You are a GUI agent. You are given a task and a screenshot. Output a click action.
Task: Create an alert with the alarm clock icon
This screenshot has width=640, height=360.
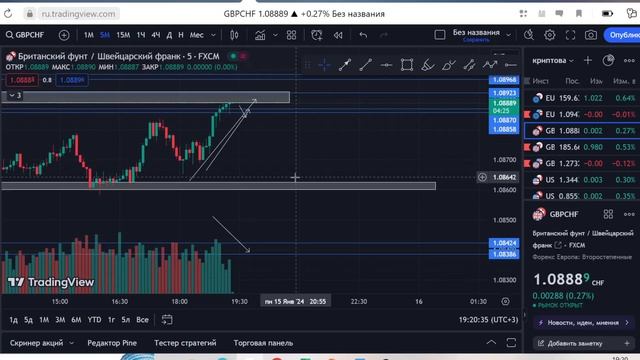pyautogui.click(x=317, y=36)
